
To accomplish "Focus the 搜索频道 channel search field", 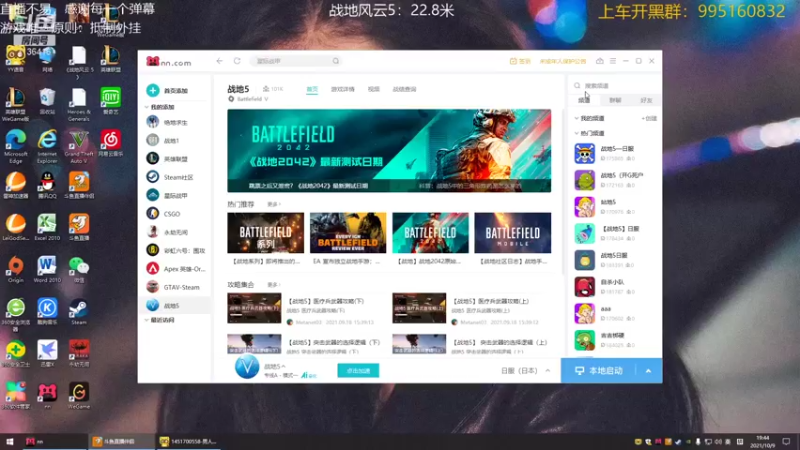I will tap(614, 86).
